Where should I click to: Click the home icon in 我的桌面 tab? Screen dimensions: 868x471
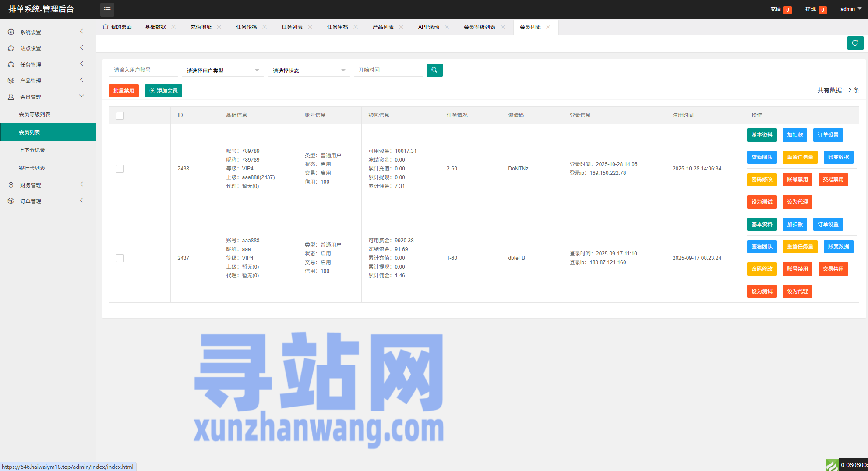(x=106, y=27)
